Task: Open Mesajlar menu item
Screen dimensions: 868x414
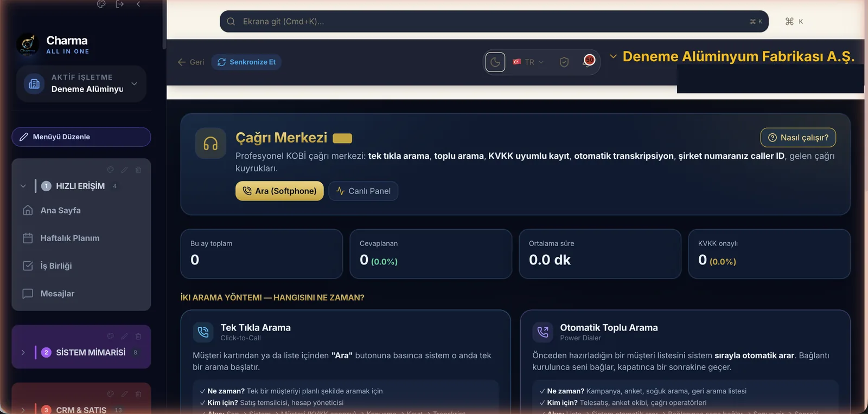Action: click(81, 293)
